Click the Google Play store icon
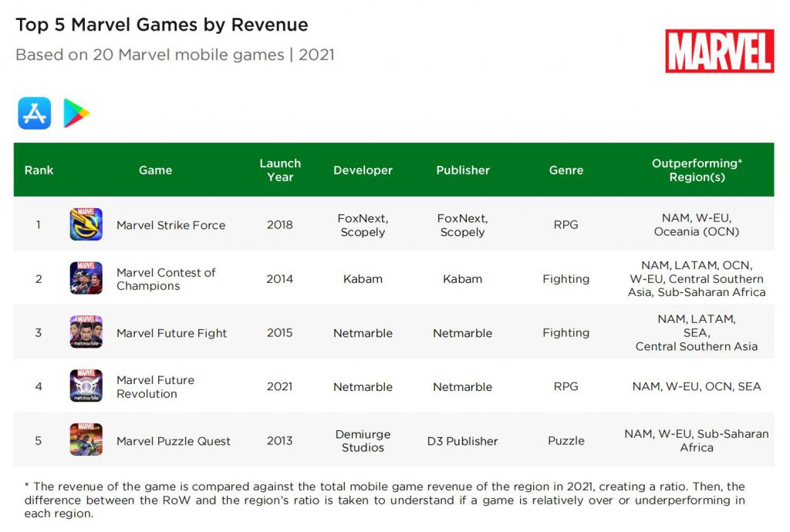Image resolution: width=790 pixels, height=532 pixels. tap(76, 113)
